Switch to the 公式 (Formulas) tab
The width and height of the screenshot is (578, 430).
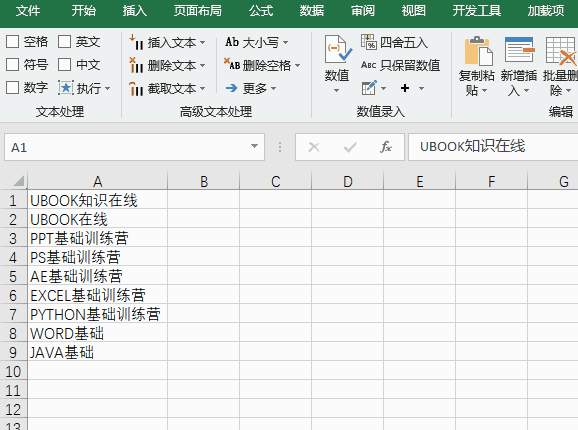(261, 11)
